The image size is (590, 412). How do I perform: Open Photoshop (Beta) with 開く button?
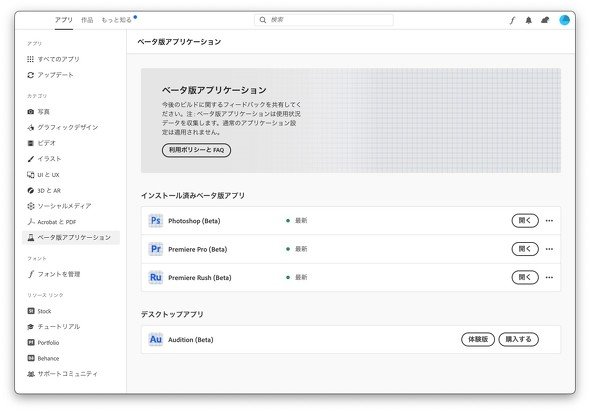[x=525, y=221]
